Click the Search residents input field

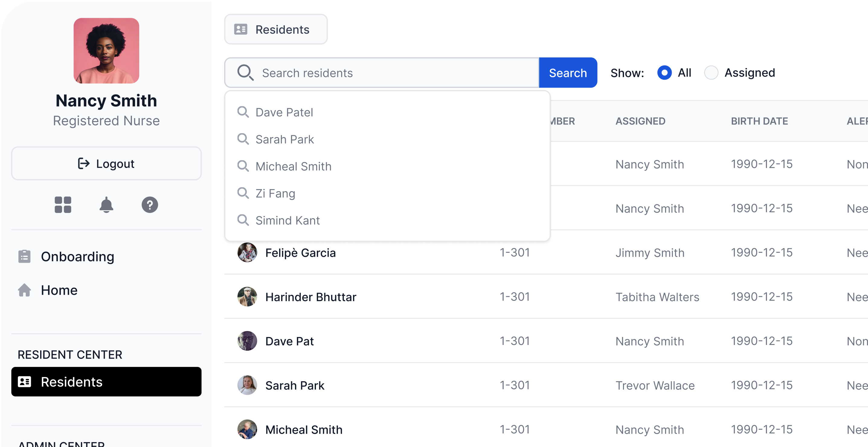tap(381, 73)
